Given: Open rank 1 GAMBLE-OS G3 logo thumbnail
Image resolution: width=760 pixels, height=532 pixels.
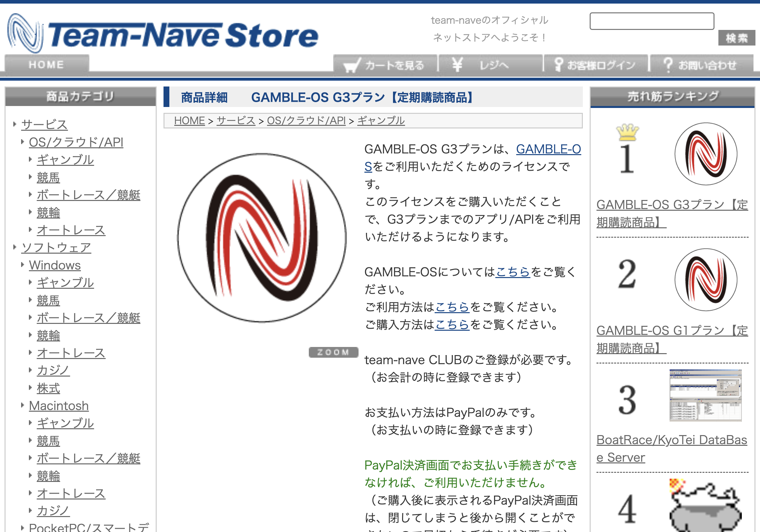Looking at the screenshot, I should [x=706, y=154].
